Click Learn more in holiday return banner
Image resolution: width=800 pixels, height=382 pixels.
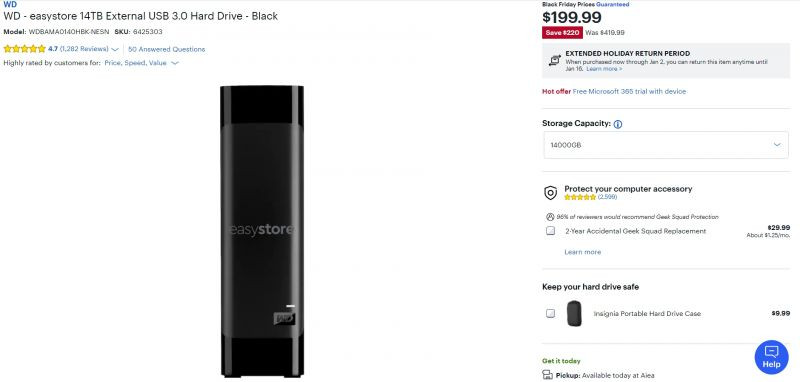(x=604, y=68)
